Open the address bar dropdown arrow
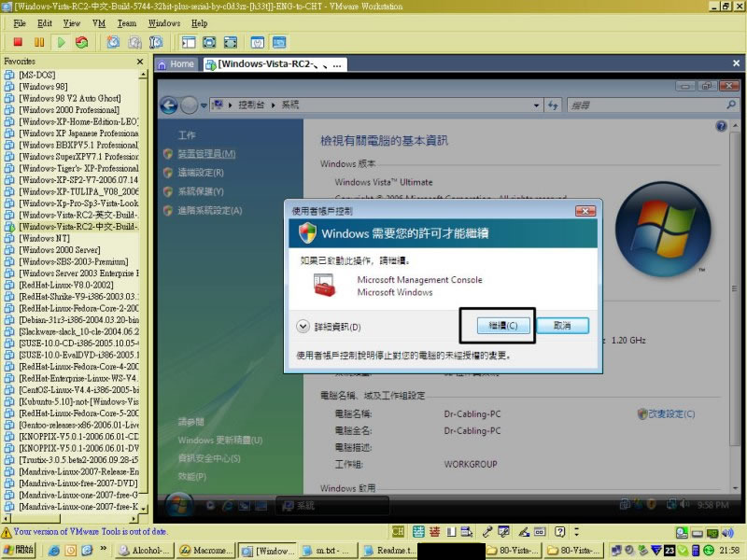This screenshot has height=560, width=747. pos(536,105)
